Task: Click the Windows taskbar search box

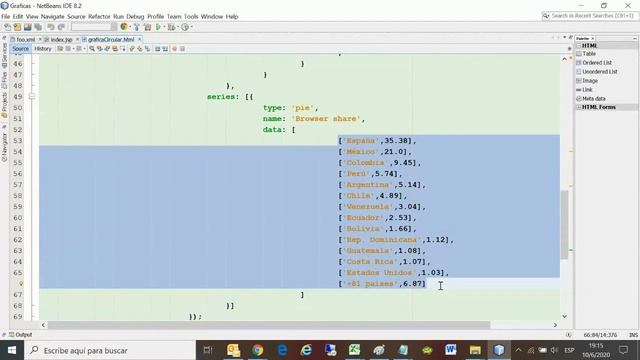Action: (x=110, y=350)
